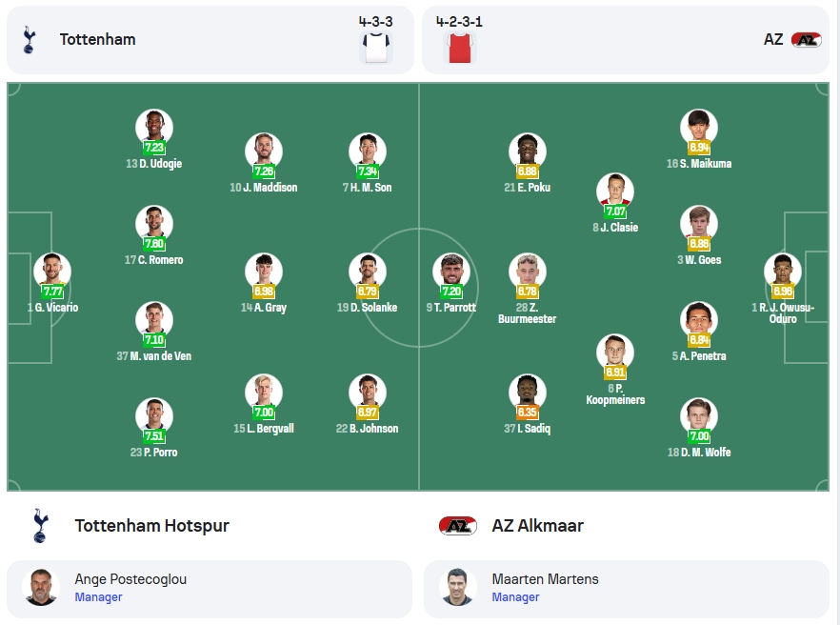The image size is (840, 625).
Task: Select T. Parrott's player photo
Action: pos(451,272)
